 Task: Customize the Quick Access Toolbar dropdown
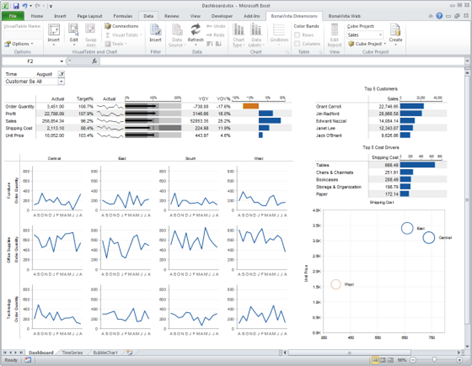51,6
